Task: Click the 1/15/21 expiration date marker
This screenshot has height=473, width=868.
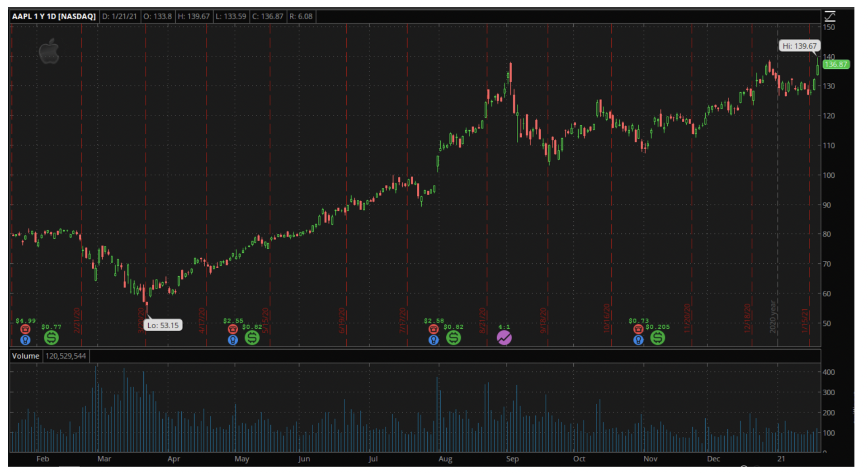Action: [x=805, y=321]
